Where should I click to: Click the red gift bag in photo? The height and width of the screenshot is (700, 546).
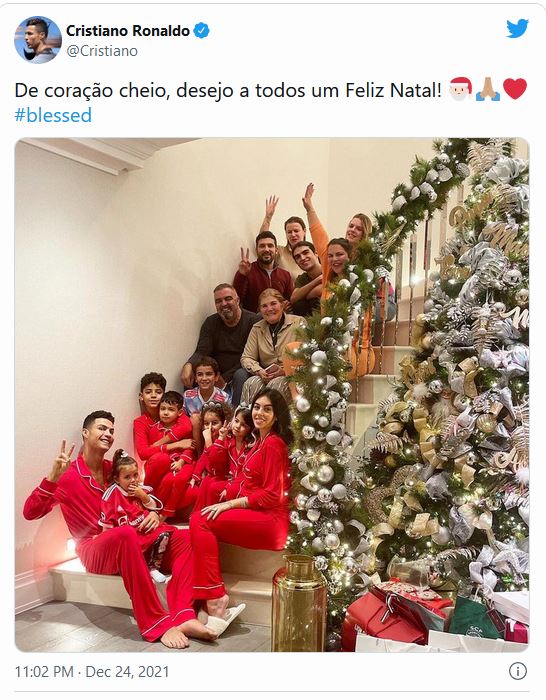click(386, 618)
